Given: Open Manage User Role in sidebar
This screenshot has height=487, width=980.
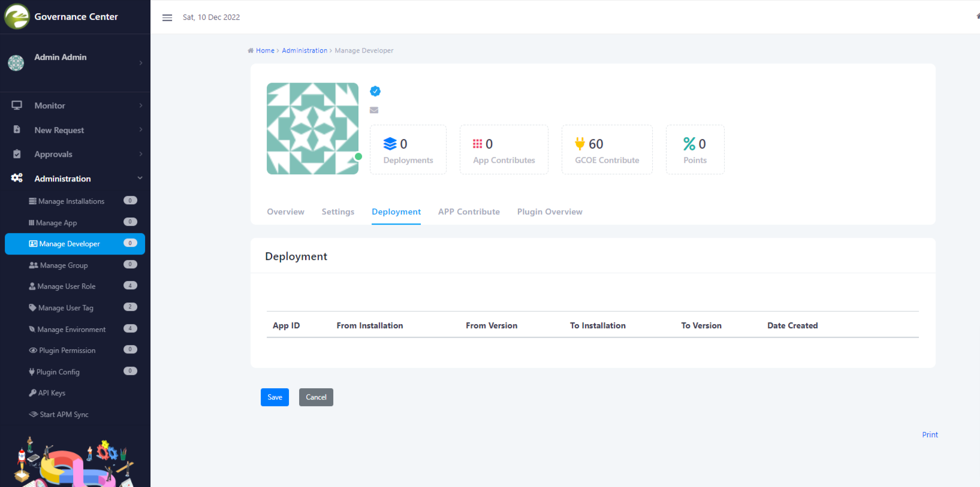Looking at the screenshot, I should tap(67, 286).
